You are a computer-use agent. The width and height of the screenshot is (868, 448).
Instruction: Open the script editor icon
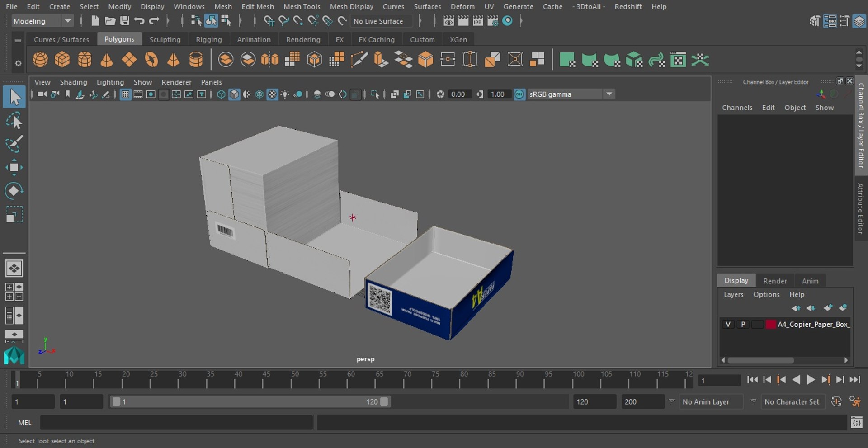tap(856, 423)
